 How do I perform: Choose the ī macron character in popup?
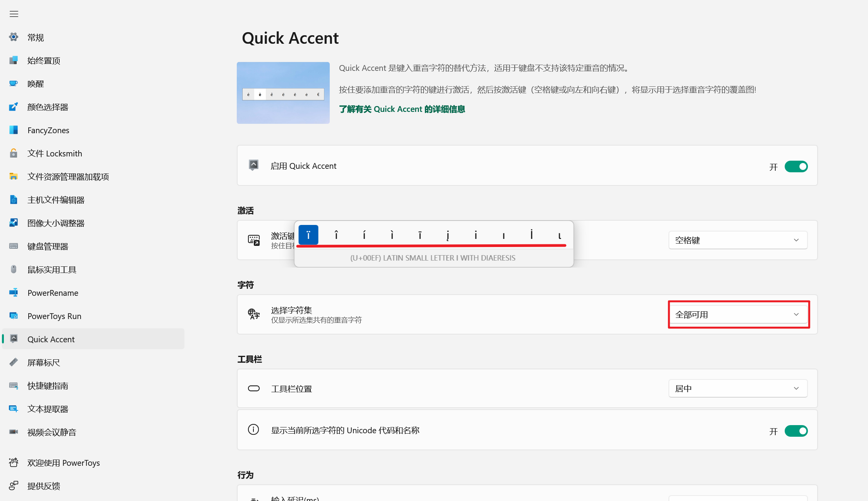pos(420,235)
